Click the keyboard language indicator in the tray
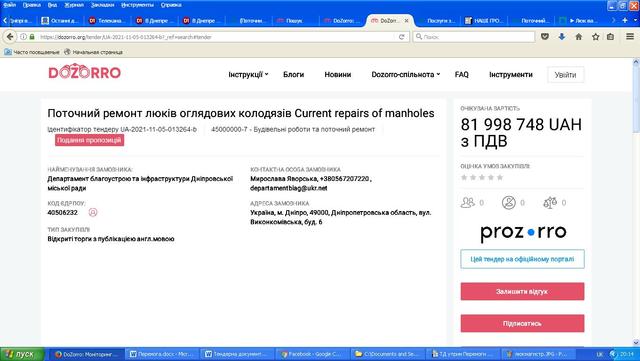The image size is (640, 361). [x=600, y=354]
